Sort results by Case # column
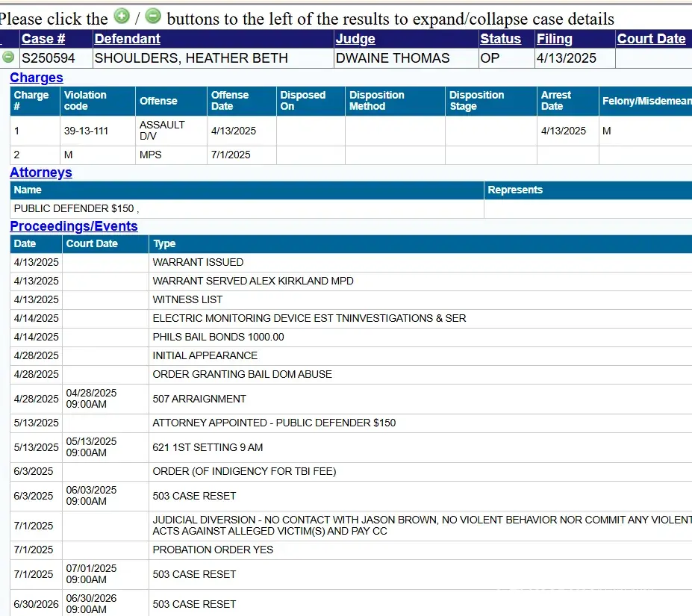Viewport: 692px width, 616px height. (x=43, y=39)
